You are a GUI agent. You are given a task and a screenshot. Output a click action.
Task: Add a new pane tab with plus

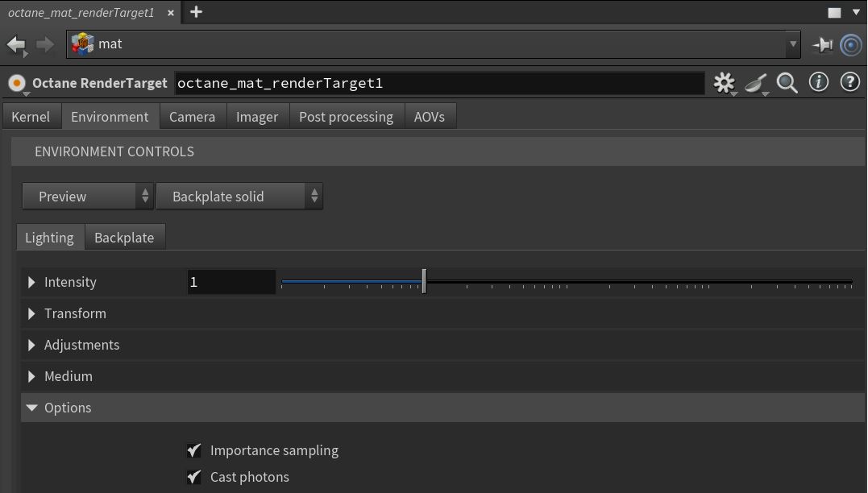tap(196, 12)
